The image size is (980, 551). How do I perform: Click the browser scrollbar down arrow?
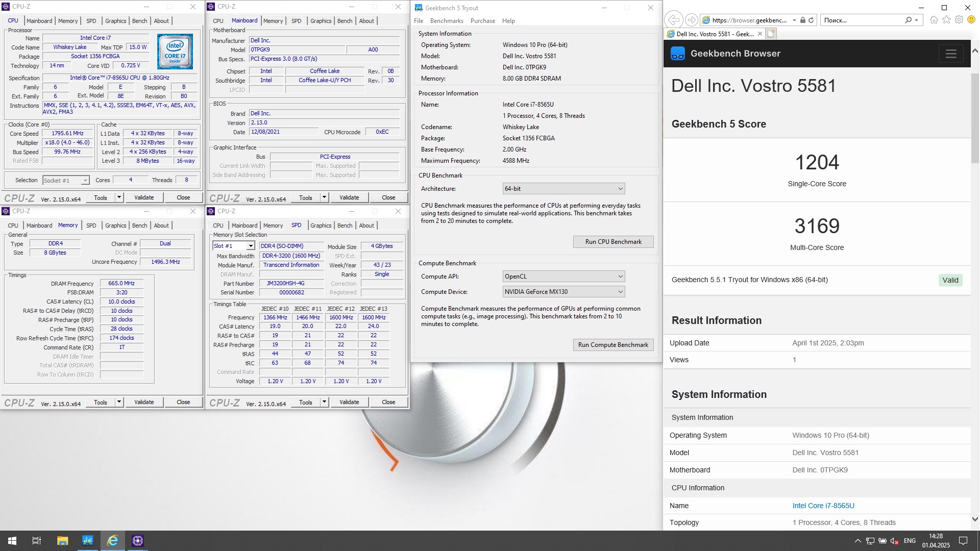(975, 519)
